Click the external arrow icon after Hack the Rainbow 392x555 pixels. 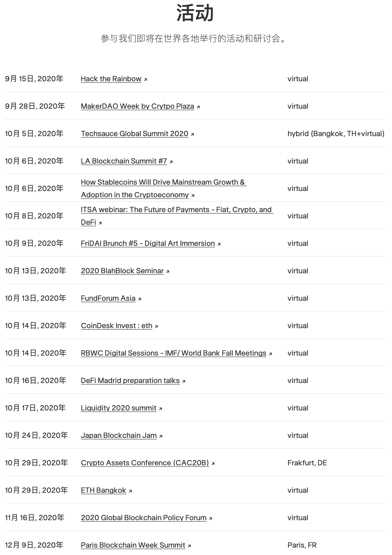146,80
